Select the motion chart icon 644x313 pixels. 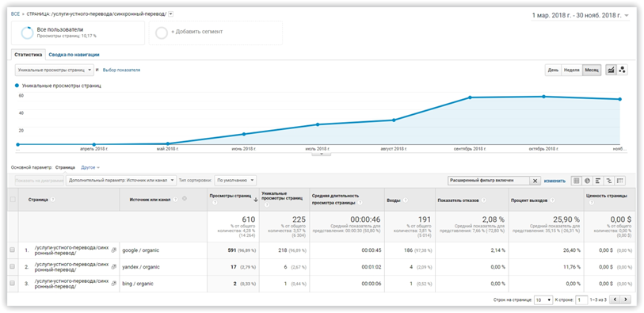point(622,71)
